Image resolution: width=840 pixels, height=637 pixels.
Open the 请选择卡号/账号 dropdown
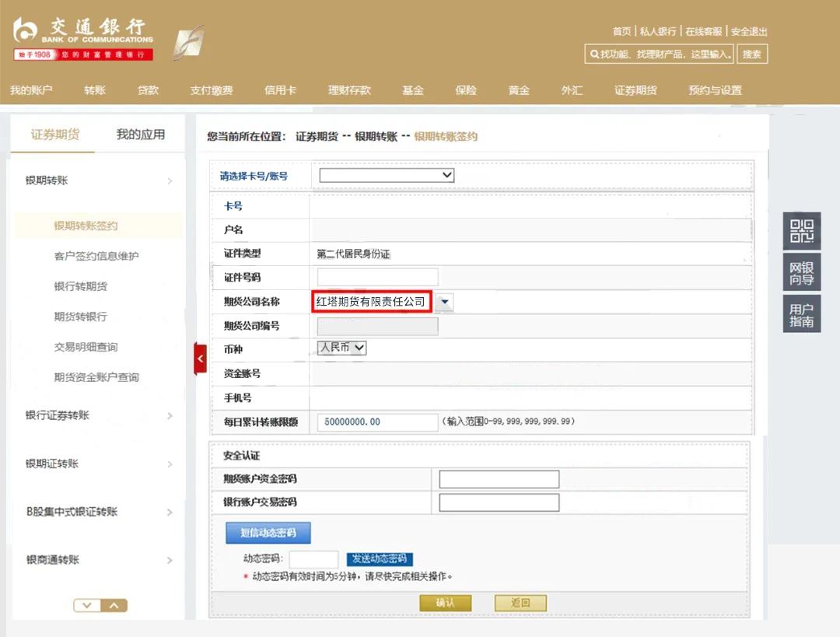[387, 175]
